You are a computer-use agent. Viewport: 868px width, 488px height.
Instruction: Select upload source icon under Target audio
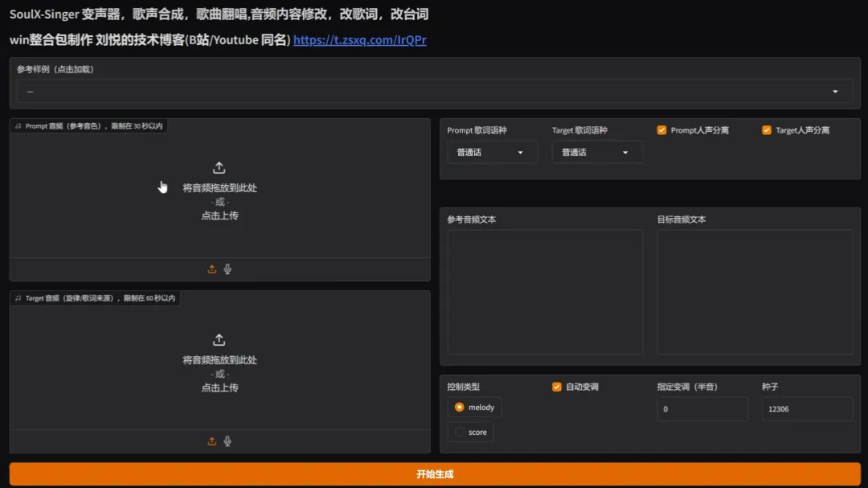pos(211,441)
